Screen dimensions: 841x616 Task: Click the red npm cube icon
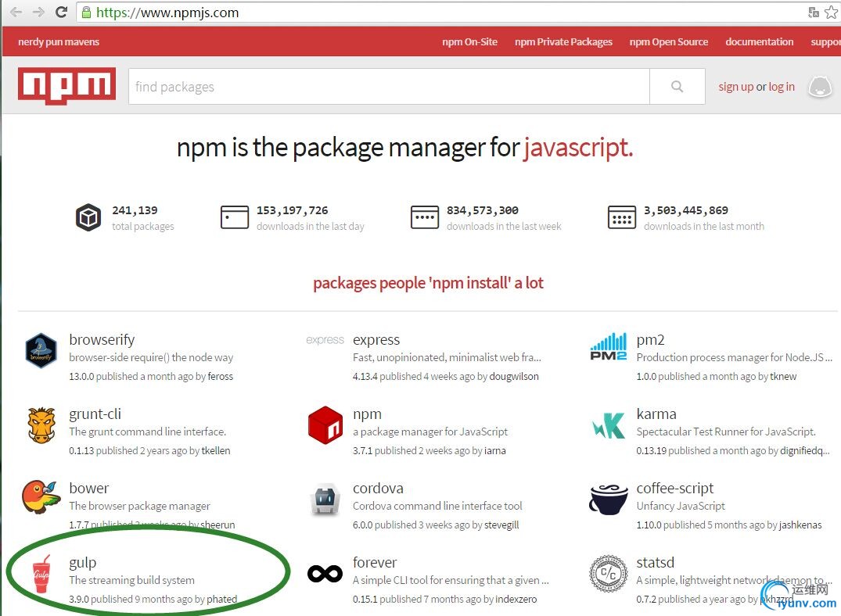pos(325,425)
